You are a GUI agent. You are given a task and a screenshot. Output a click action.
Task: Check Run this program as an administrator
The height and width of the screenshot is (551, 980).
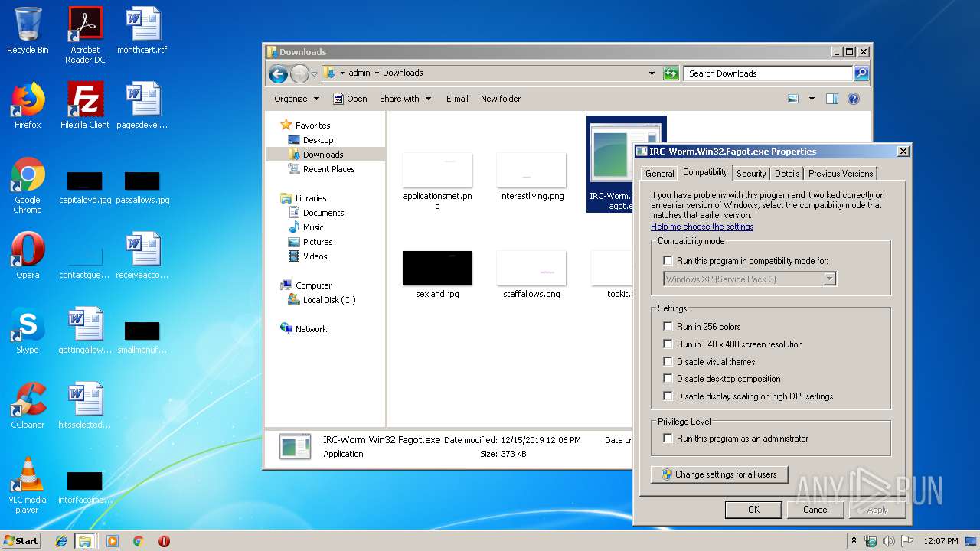668,439
